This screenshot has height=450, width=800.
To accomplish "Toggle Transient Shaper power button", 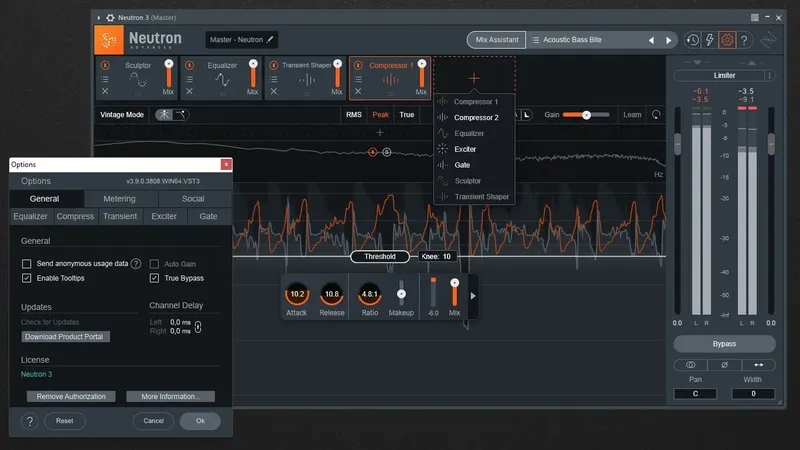I will (x=273, y=65).
